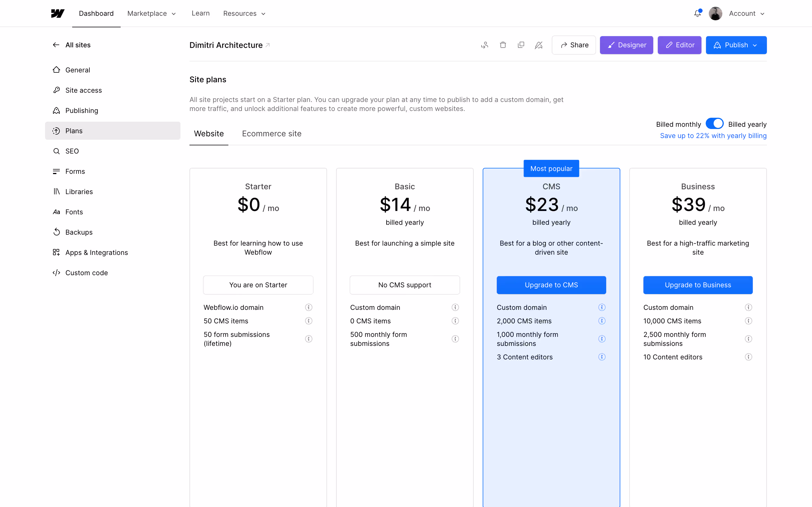The width and height of the screenshot is (812, 507).
Task: Click the notifications bell icon
Action: pos(698,14)
